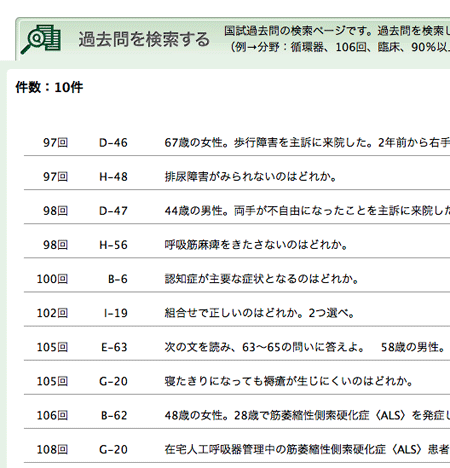The width and height of the screenshot is (450, 468).
Task: Select the 105回 cell in row G-20
Action: tap(52, 381)
